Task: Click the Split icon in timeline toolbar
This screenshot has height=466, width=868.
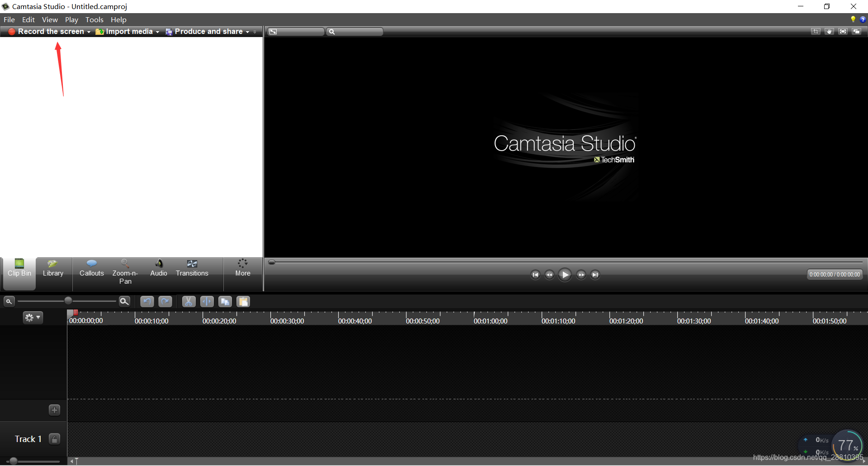Action: [207, 302]
